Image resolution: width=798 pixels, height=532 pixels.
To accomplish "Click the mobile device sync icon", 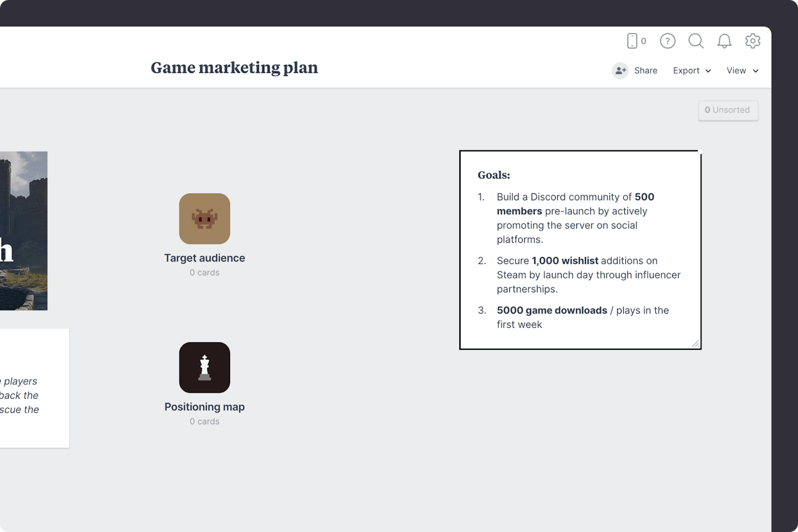I will (634, 41).
